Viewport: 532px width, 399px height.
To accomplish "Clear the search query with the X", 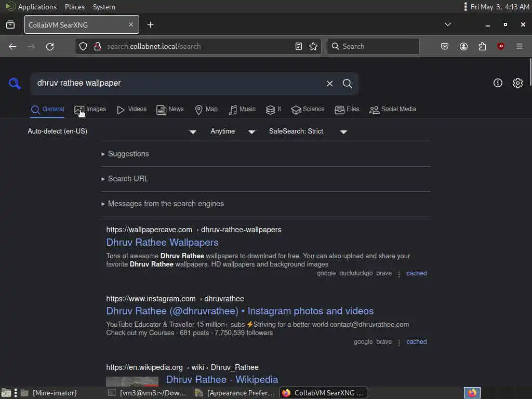I will coord(329,84).
